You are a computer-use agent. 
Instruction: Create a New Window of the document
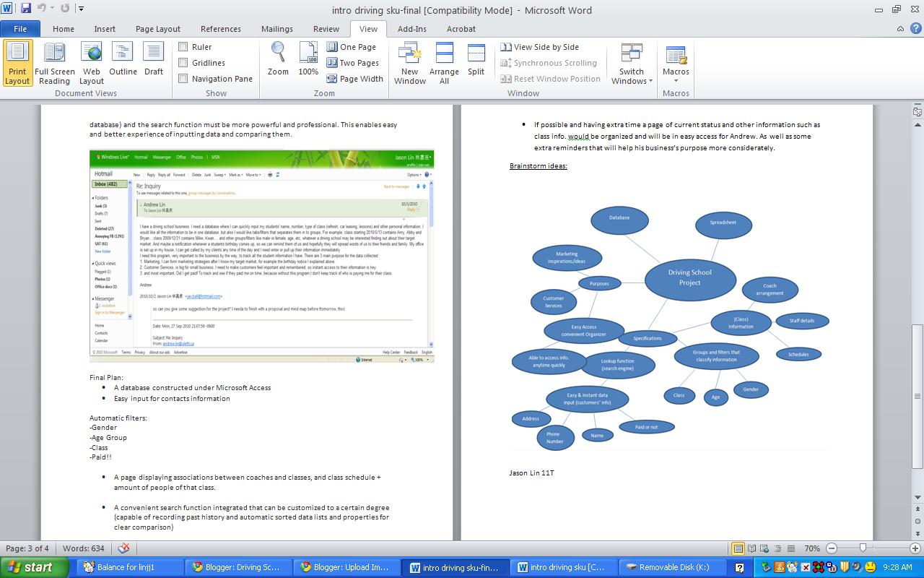409,61
